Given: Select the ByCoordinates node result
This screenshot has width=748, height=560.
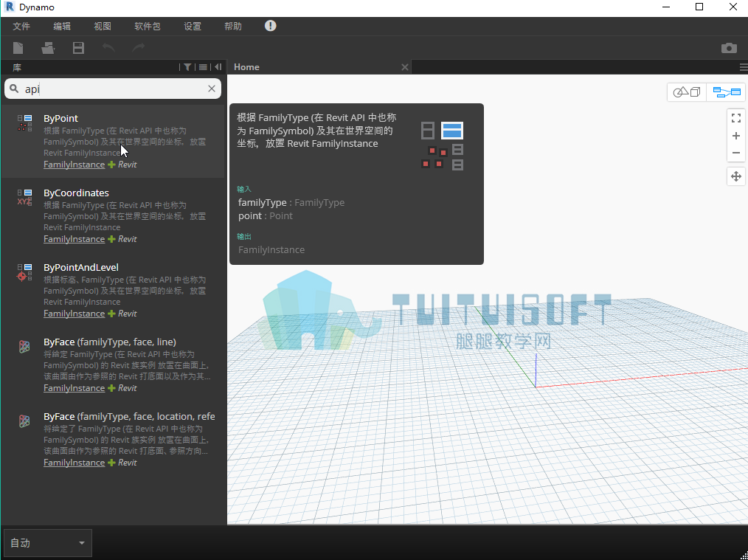Looking at the screenshot, I should tap(113, 215).
